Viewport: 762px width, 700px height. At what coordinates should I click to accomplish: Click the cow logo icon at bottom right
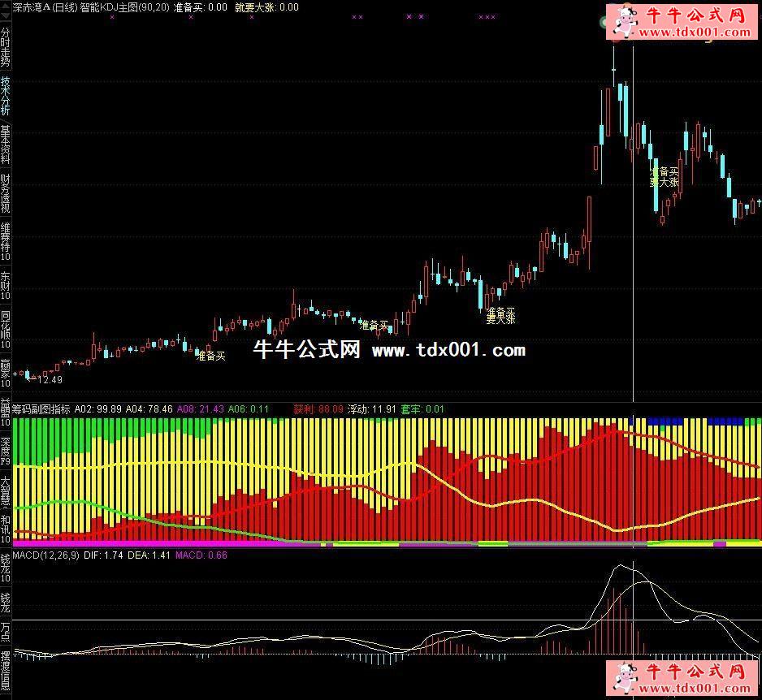pos(624,679)
